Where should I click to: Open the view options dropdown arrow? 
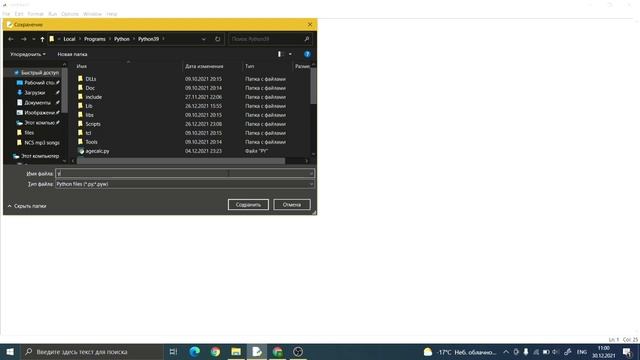pyautogui.click(x=290, y=54)
